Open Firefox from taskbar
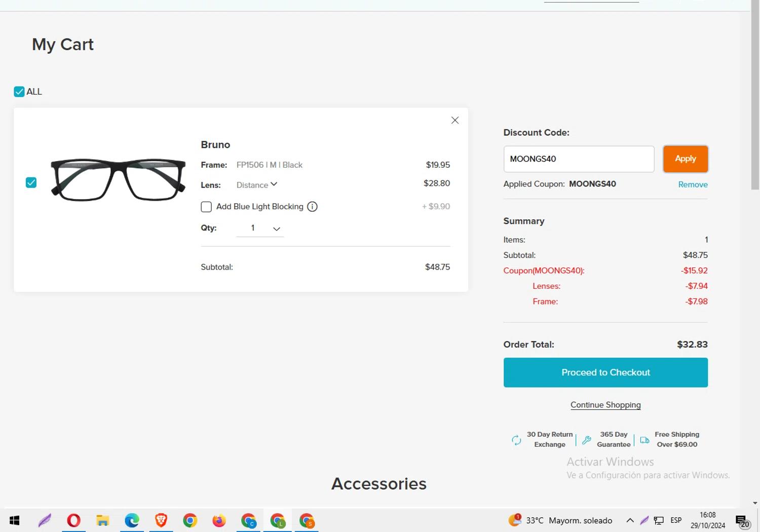This screenshot has width=760, height=532. tap(219, 520)
